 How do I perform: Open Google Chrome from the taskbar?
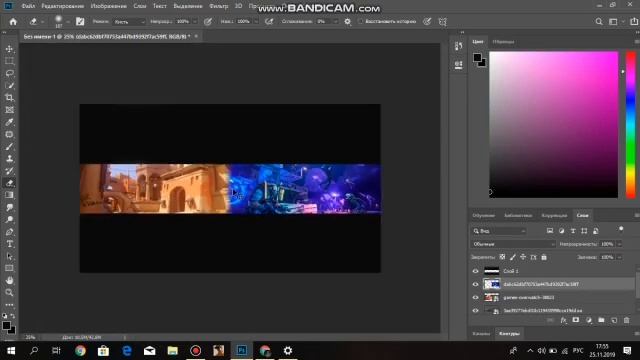(x=80, y=351)
